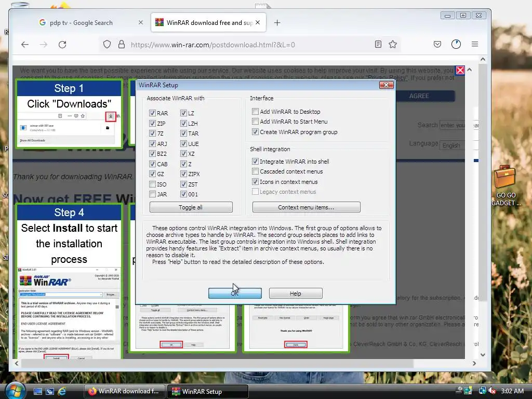The height and width of the screenshot is (399, 532).
Task: Click the 3:02 AM system clock
Action: tap(512, 391)
